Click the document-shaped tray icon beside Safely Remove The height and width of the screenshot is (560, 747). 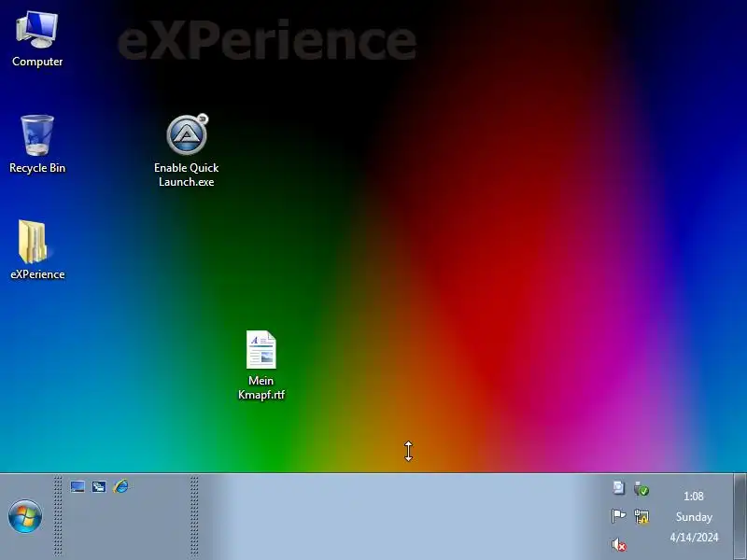(618, 487)
